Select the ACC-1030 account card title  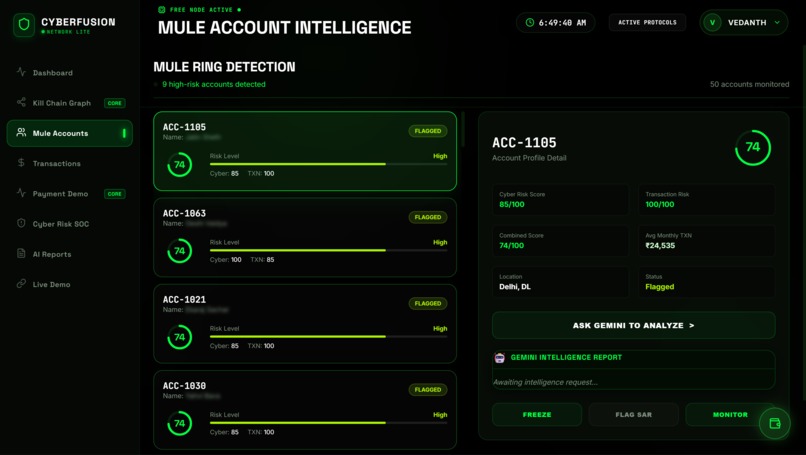click(184, 386)
